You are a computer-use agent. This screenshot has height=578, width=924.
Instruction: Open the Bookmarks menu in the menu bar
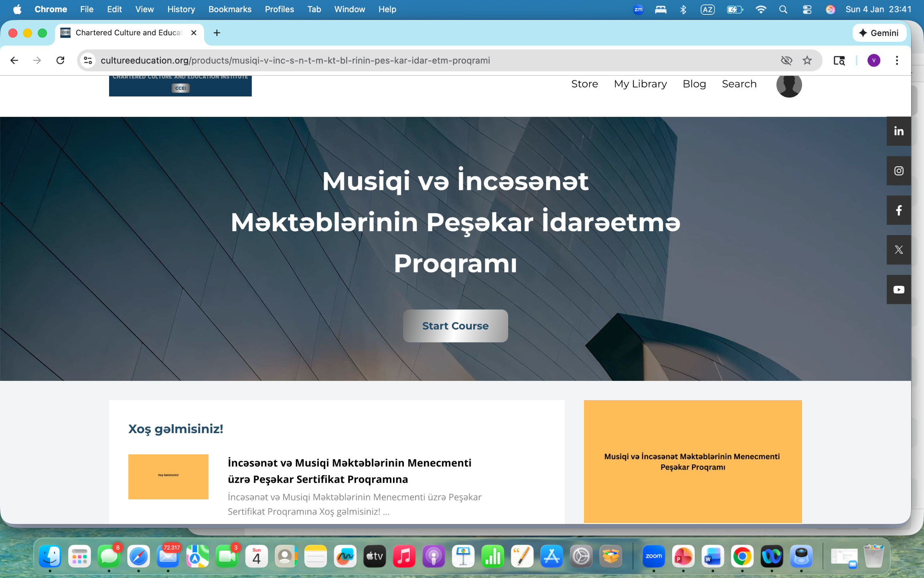[229, 9]
